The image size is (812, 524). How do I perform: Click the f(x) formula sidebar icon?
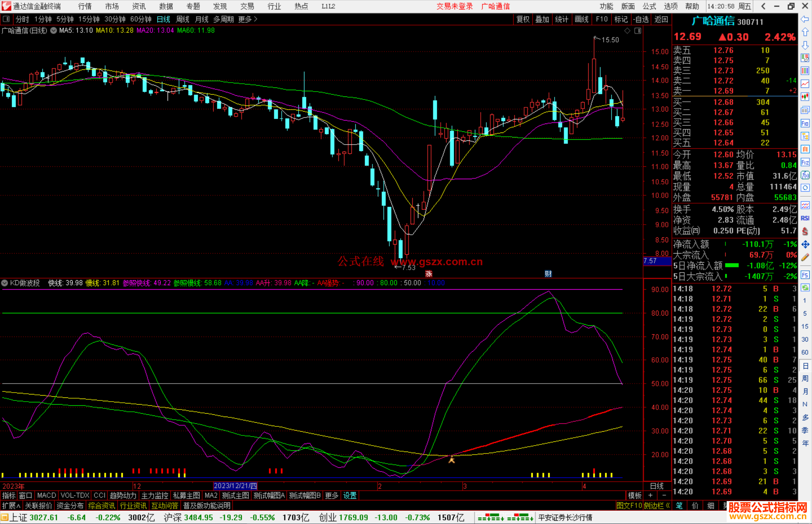805,175
